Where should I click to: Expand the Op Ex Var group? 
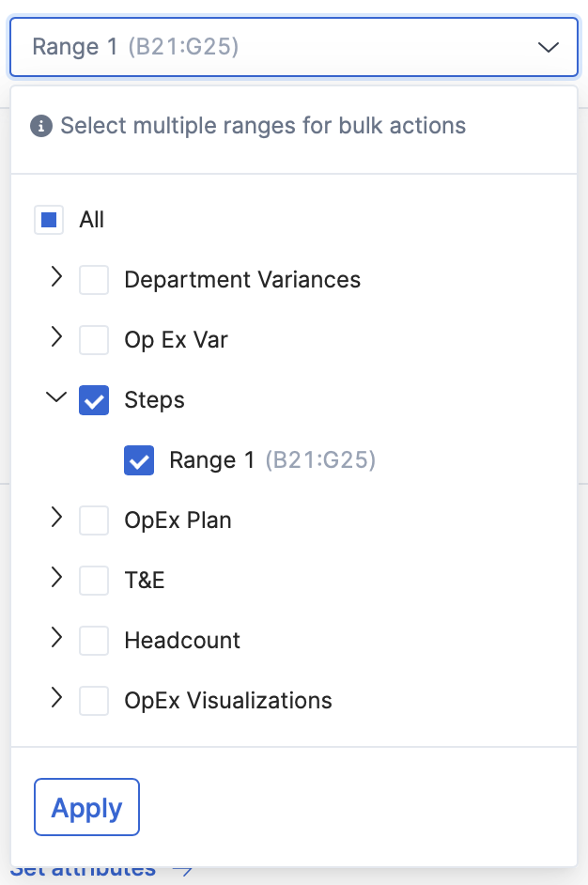[56, 337]
